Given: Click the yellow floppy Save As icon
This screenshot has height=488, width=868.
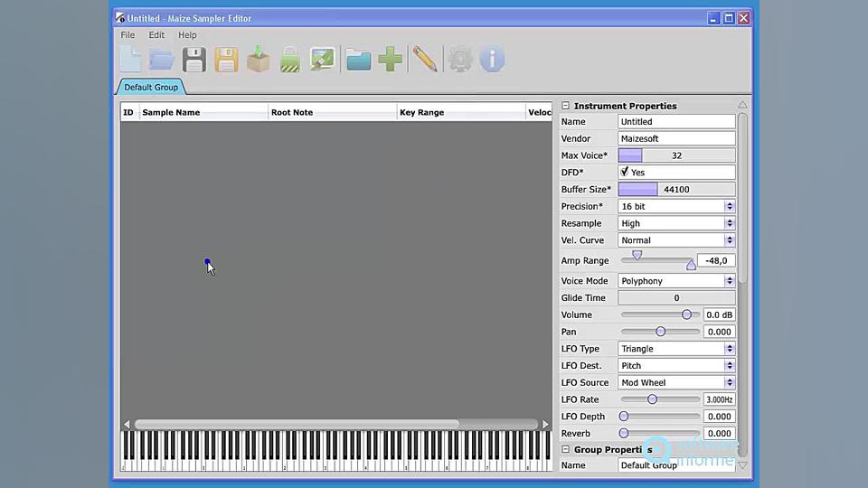Looking at the screenshot, I should [x=226, y=60].
